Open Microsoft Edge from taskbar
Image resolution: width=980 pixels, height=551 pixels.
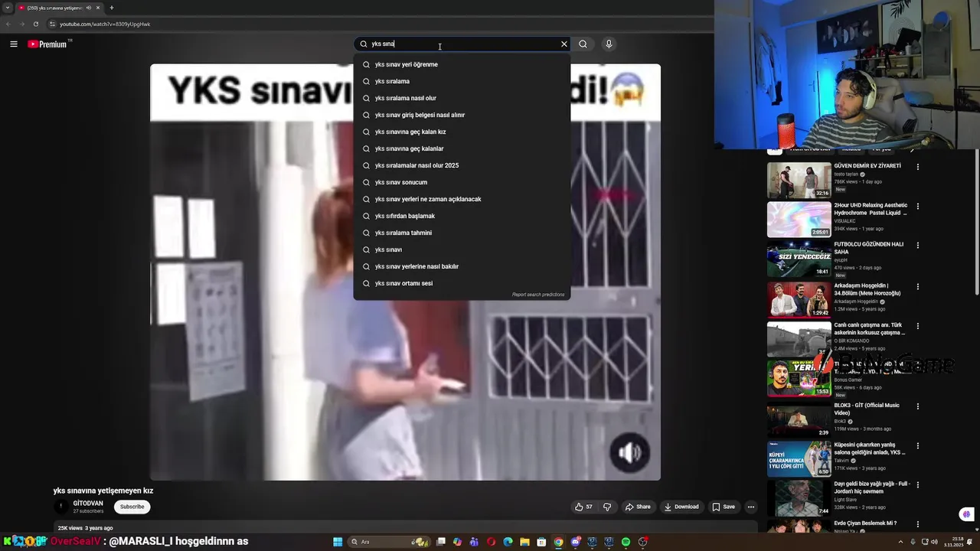tap(508, 542)
